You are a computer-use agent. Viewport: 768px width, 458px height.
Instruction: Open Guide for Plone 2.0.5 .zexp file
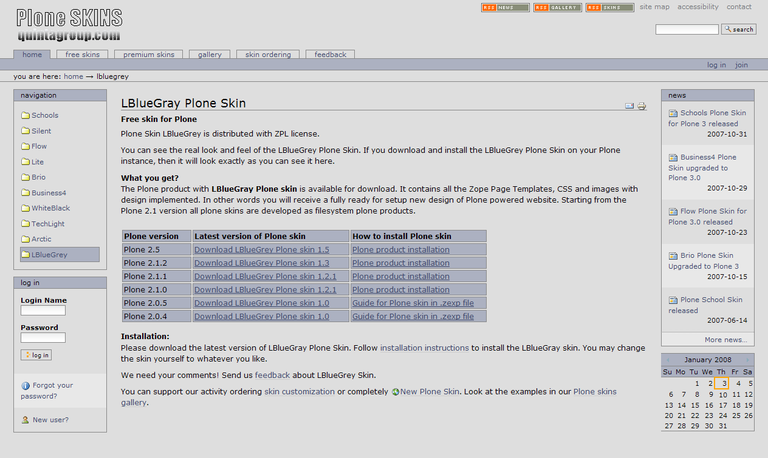point(412,303)
